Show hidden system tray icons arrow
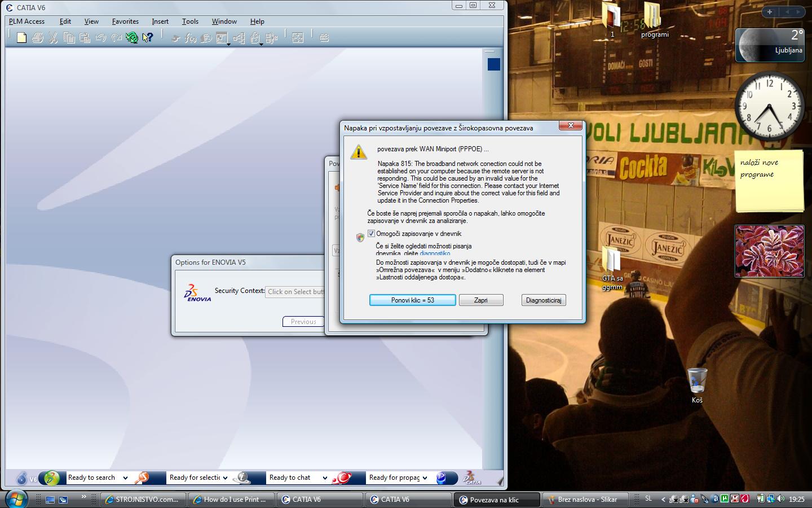Screen dimensions: 812x508 point(664,499)
